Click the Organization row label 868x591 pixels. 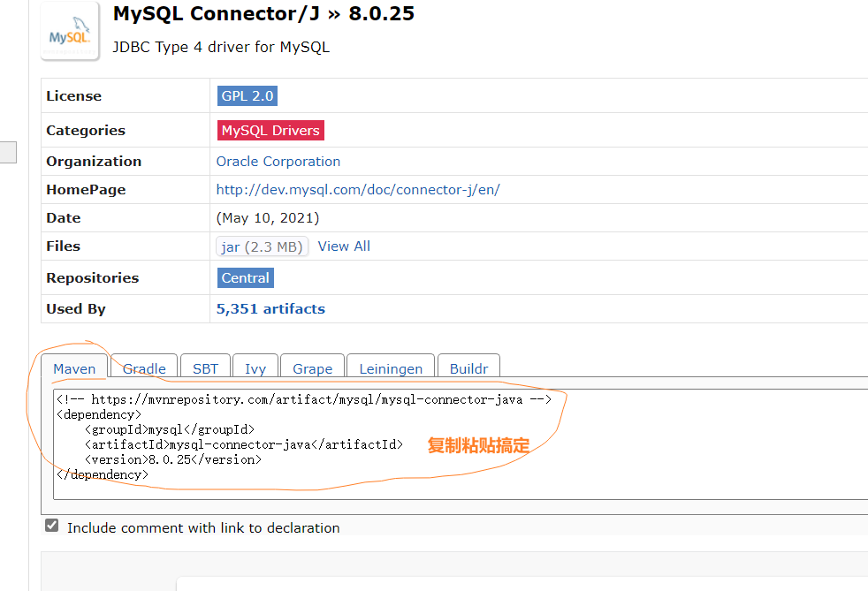tap(94, 162)
